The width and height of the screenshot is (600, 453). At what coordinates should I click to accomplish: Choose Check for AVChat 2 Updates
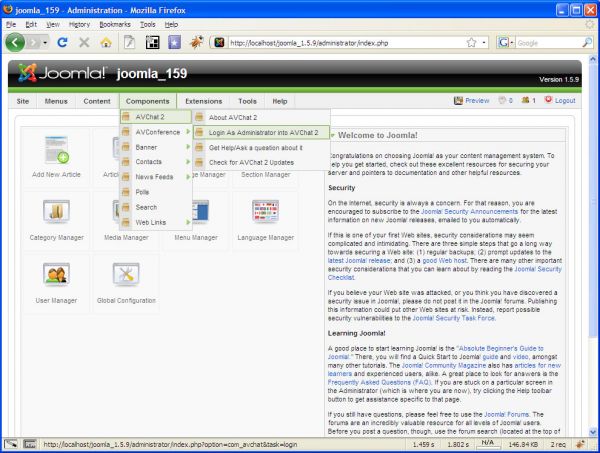click(252, 162)
